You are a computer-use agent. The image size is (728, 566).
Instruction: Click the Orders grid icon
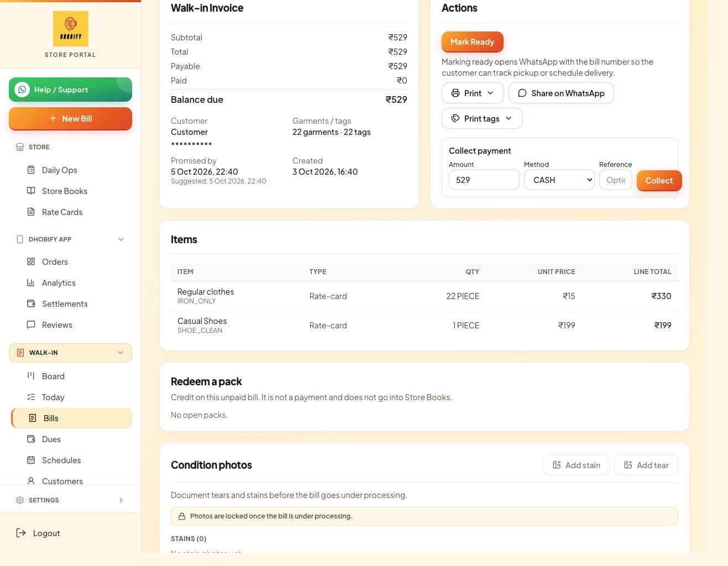point(31,261)
